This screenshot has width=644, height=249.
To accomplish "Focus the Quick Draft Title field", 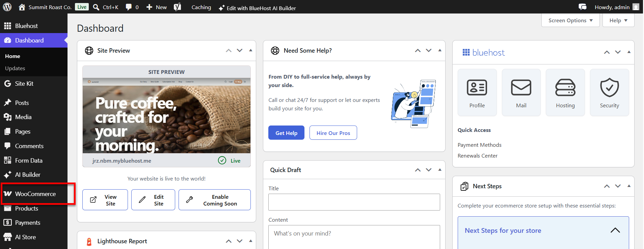I will (354, 202).
